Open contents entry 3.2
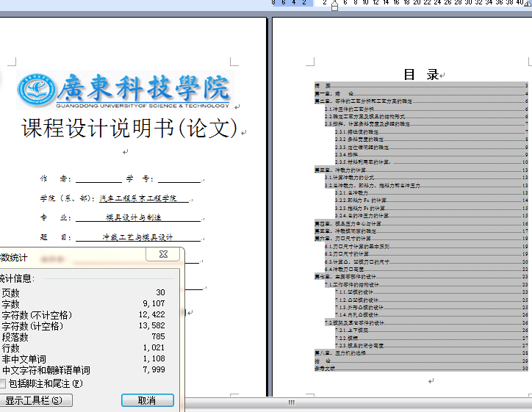The height and width of the screenshot is (412, 532). 426,186
